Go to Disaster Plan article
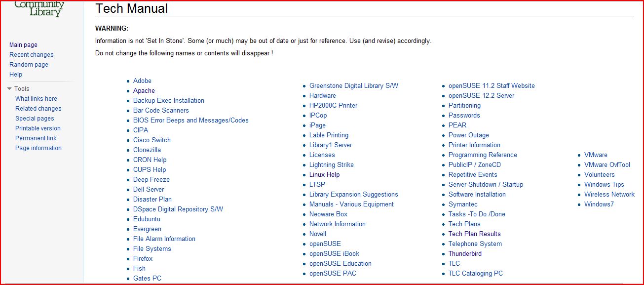Screen dimensions: 644x285 [152, 200]
